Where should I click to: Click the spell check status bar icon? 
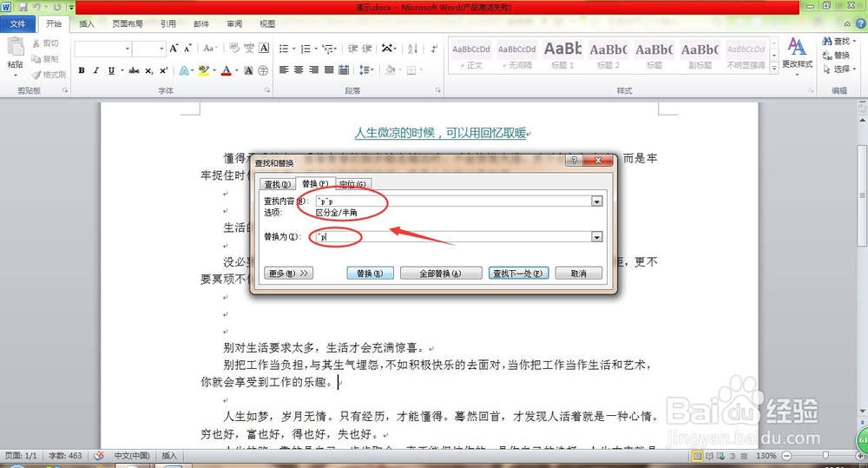[x=99, y=456]
